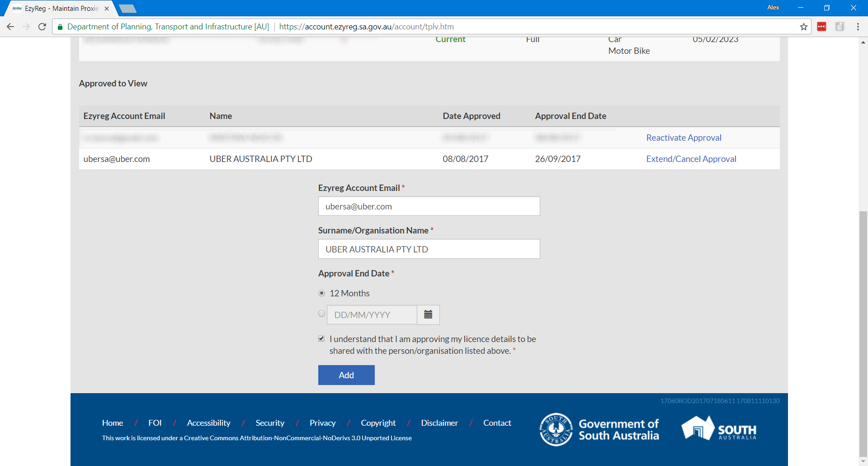This screenshot has height=466, width=868.
Task: Click the South Australia brand logo
Action: (x=719, y=428)
